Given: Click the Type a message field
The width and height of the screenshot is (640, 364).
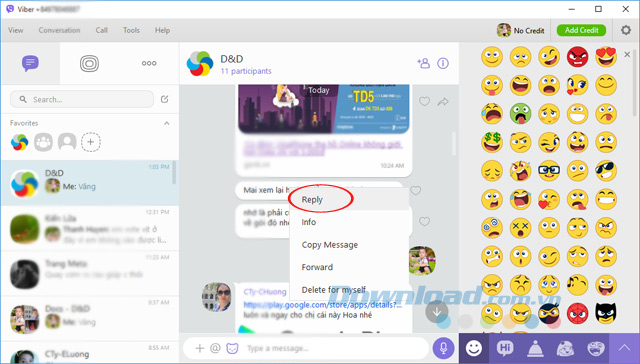Looking at the screenshot, I should click(335, 348).
